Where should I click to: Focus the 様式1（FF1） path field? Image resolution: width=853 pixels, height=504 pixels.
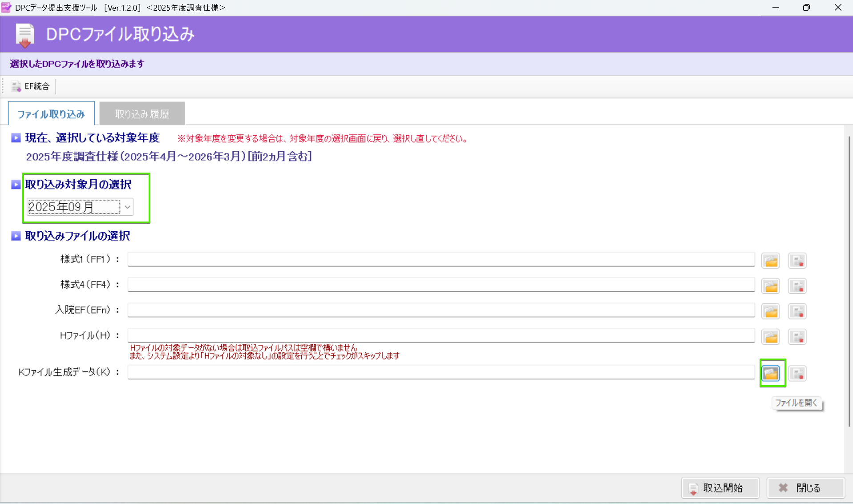[x=441, y=259]
